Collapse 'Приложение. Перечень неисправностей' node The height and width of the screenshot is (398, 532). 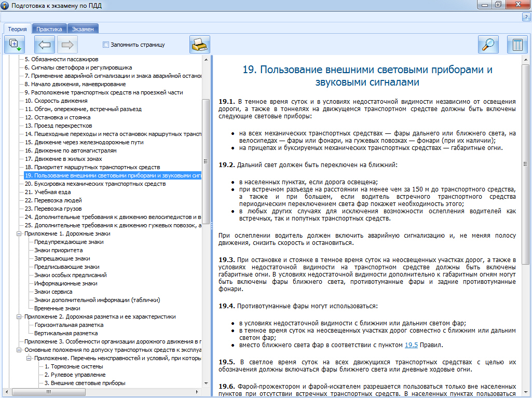29,358
